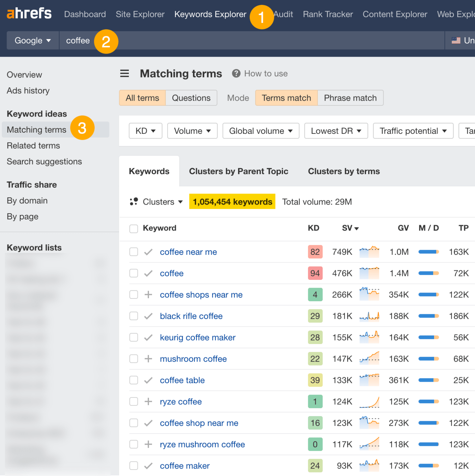Image resolution: width=475 pixels, height=476 pixels.
Task: Select Rank Tracker in the top navigation
Action: click(x=327, y=14)
